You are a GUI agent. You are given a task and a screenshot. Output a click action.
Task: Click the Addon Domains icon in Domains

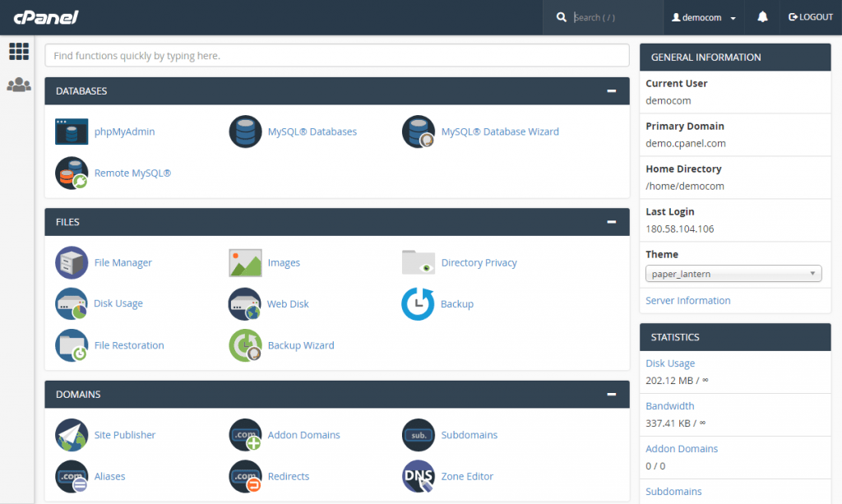click(245, 435)
